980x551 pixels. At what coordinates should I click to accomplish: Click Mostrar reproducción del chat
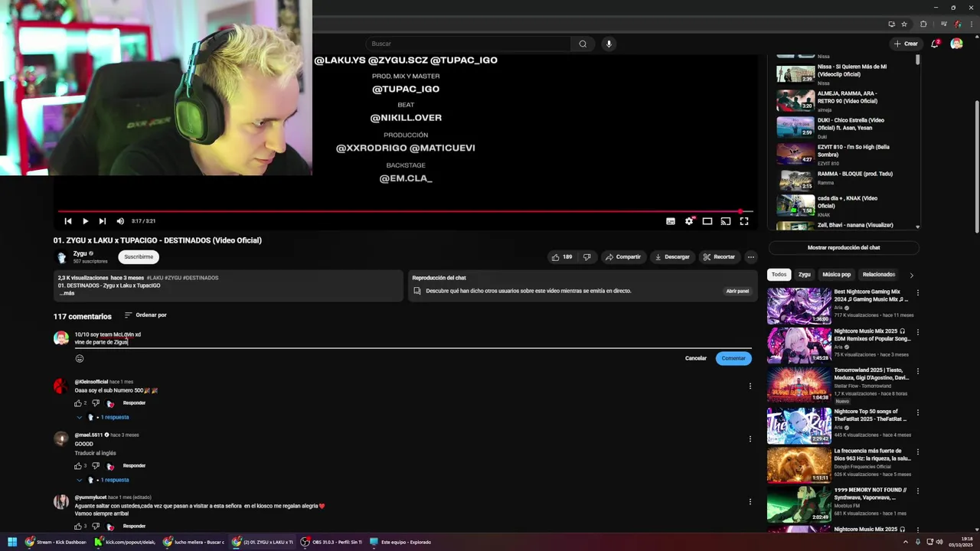pyautogui.click(x=844, y=248)
